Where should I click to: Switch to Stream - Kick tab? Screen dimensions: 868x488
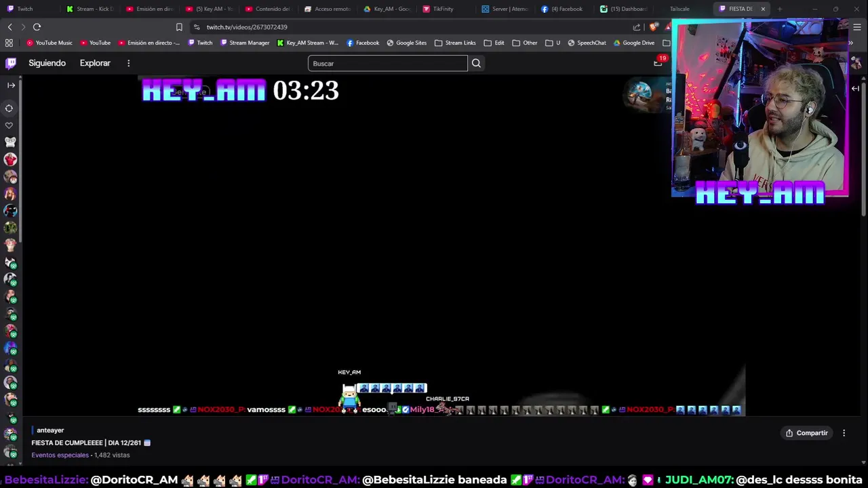coord(90,9)
